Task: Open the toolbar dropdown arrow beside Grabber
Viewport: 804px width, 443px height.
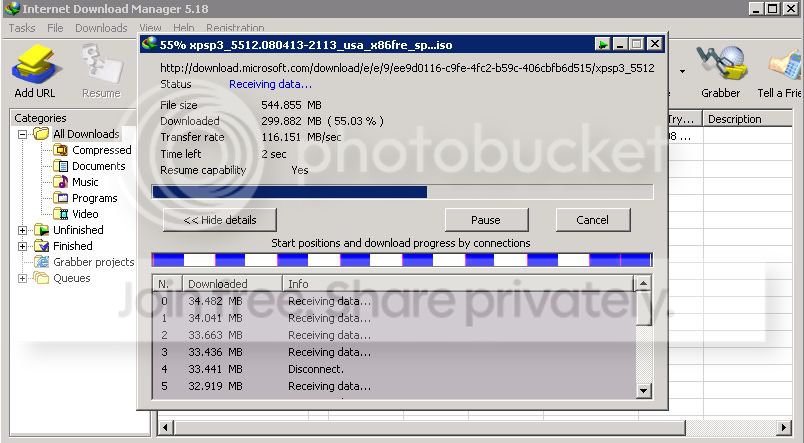Action: (x=682, y=71)
